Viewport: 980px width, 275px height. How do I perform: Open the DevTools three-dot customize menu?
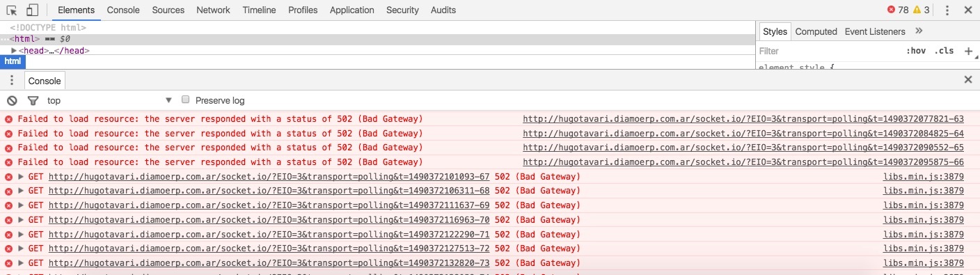[x=947, y=10]
